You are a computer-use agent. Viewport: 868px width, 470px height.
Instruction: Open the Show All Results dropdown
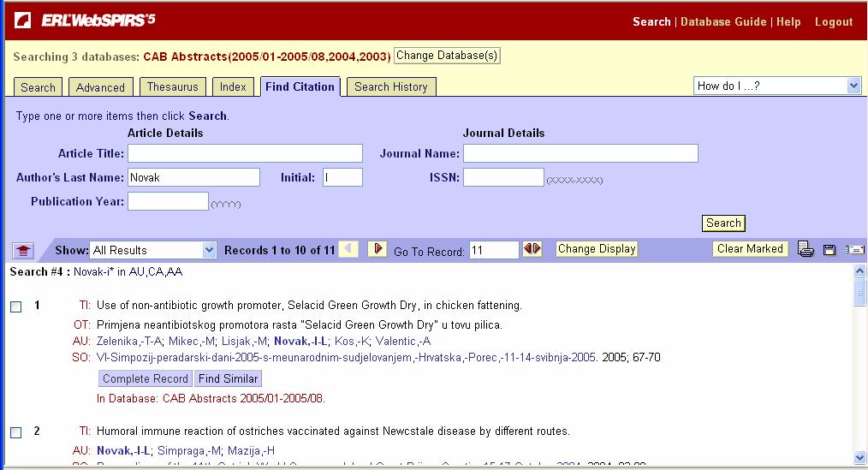[152, 250]
